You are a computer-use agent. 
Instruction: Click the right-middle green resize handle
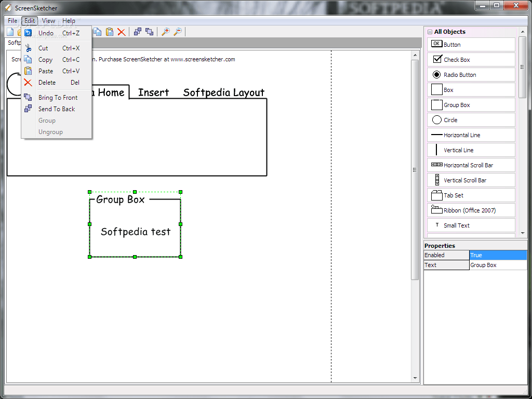(x=180, y=224)
